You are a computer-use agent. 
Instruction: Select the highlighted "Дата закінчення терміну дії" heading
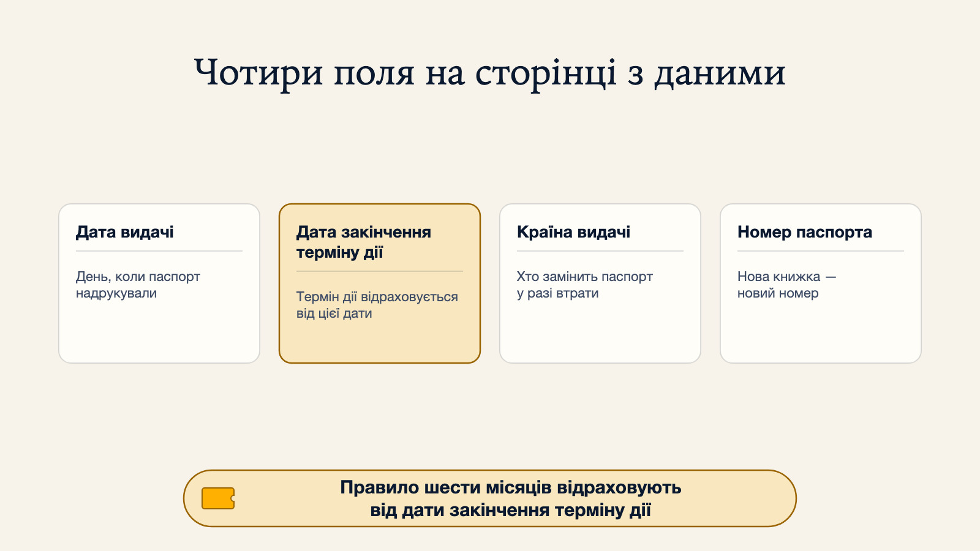click(x=364, y=242)
